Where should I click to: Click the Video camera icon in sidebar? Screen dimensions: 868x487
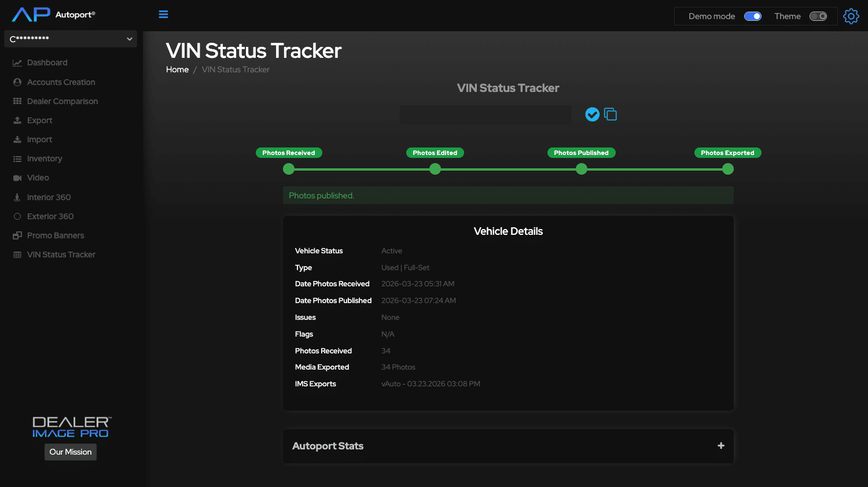pos(17,178)
